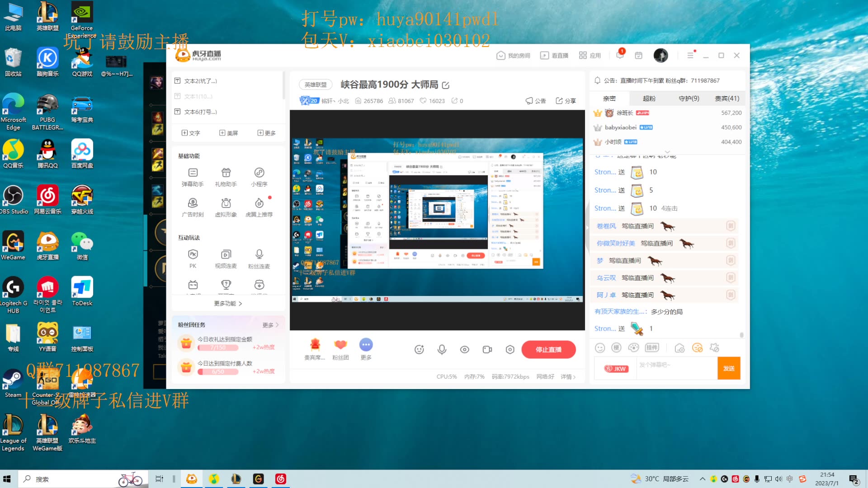Toggle microphone icon in stream toolbar
The height and width of the screenshot is (488, 868).
442,350
